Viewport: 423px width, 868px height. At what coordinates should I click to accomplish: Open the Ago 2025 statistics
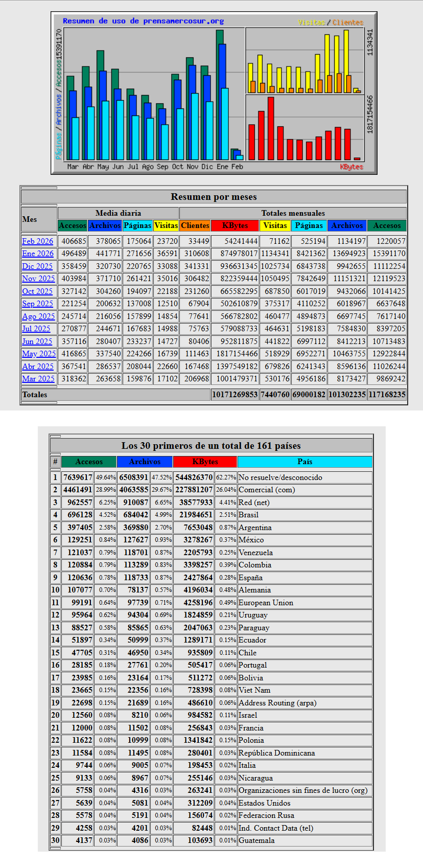pos(38,316)
